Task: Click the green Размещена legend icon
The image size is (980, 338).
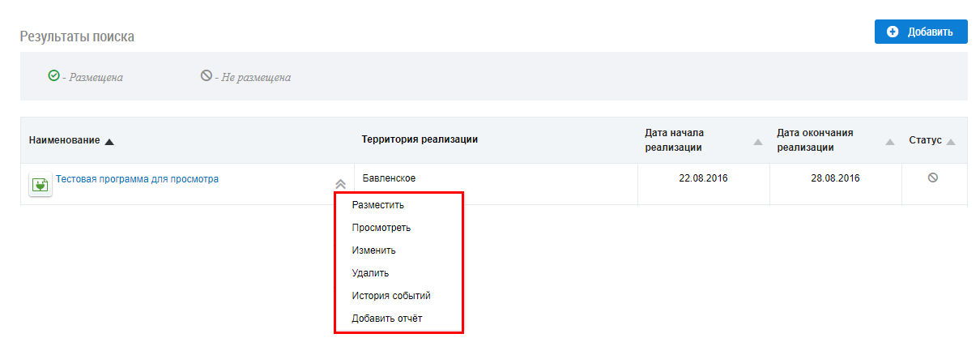Action: [x=53, y=75]
